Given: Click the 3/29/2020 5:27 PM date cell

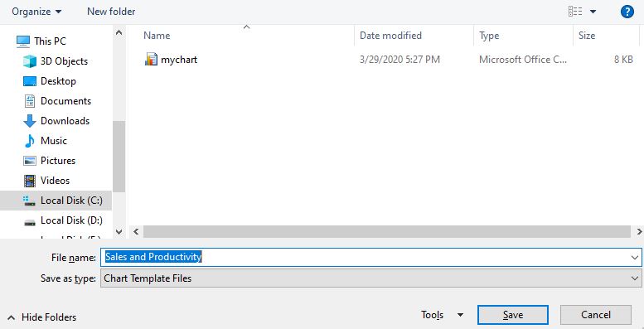Looking at the screenshot, I should tap(399, 60).
